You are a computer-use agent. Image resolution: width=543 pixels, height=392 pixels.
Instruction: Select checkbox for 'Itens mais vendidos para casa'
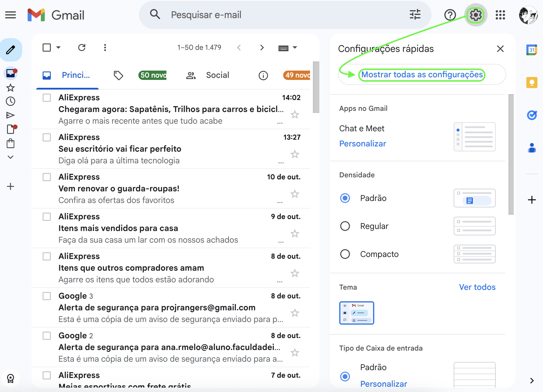click(47, 217)
